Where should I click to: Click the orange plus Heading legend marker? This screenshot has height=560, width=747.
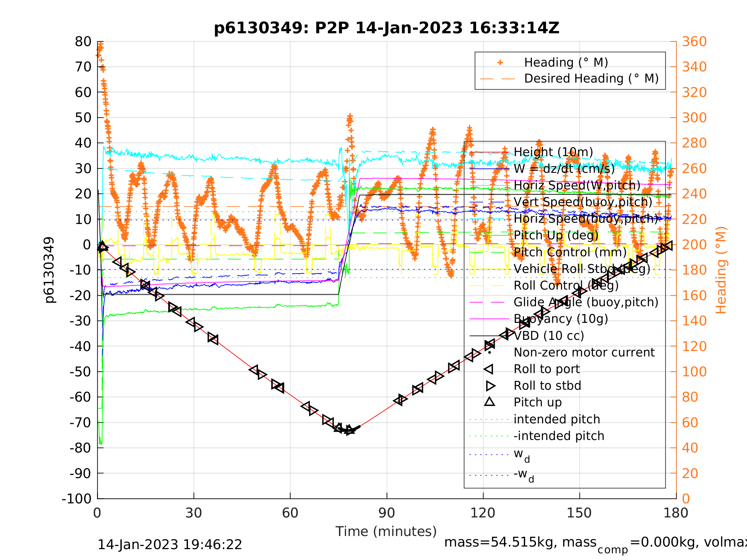click(x=500, y=62)
